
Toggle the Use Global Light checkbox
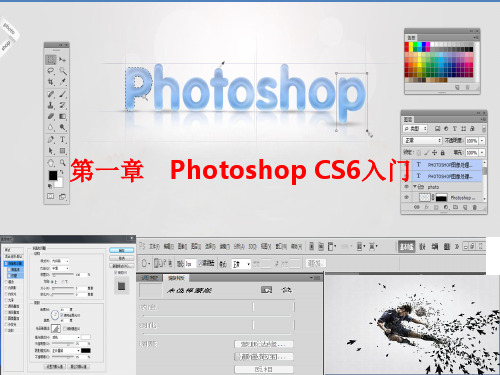62,315
